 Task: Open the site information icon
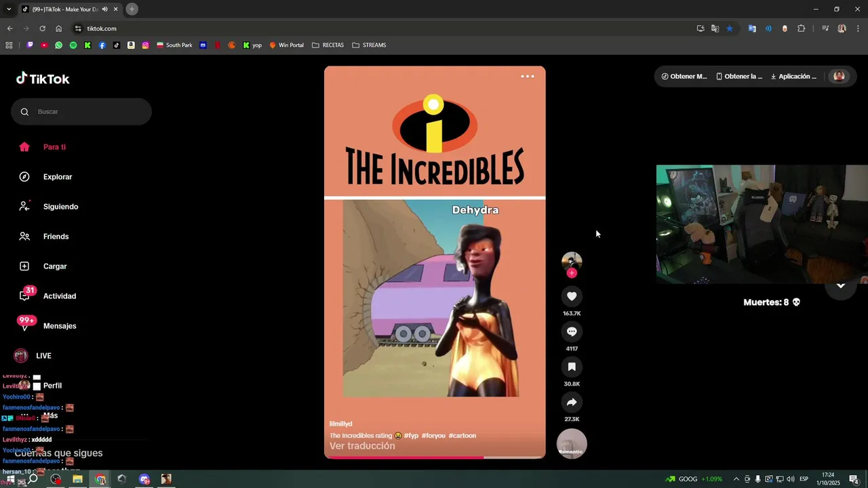(x=78, y=28)
